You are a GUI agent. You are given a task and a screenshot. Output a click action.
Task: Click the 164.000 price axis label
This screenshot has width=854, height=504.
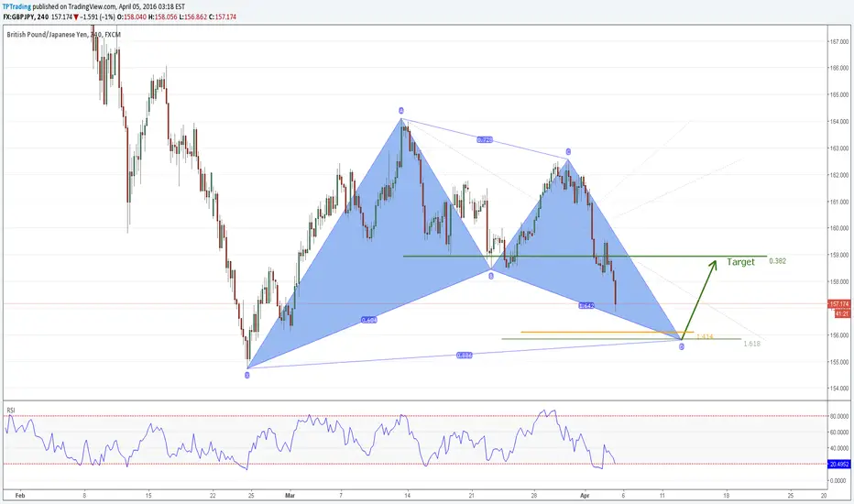pyautogui.click(x=839, y=122)
